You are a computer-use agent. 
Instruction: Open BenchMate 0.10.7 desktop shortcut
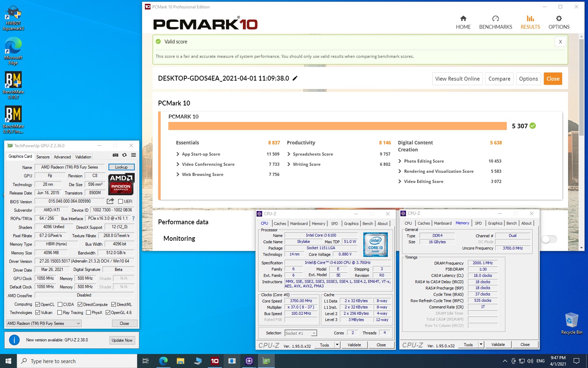click(x=13, y=86)
